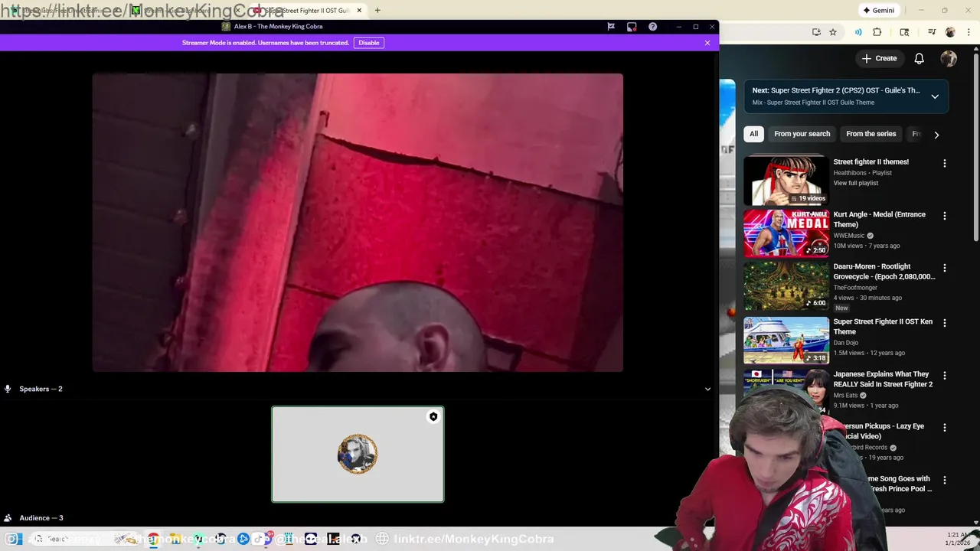This screenshot has height=551, width=980.
Task: Click the Kurt Angle Medal thumbnail
Action: click(786, 233)
